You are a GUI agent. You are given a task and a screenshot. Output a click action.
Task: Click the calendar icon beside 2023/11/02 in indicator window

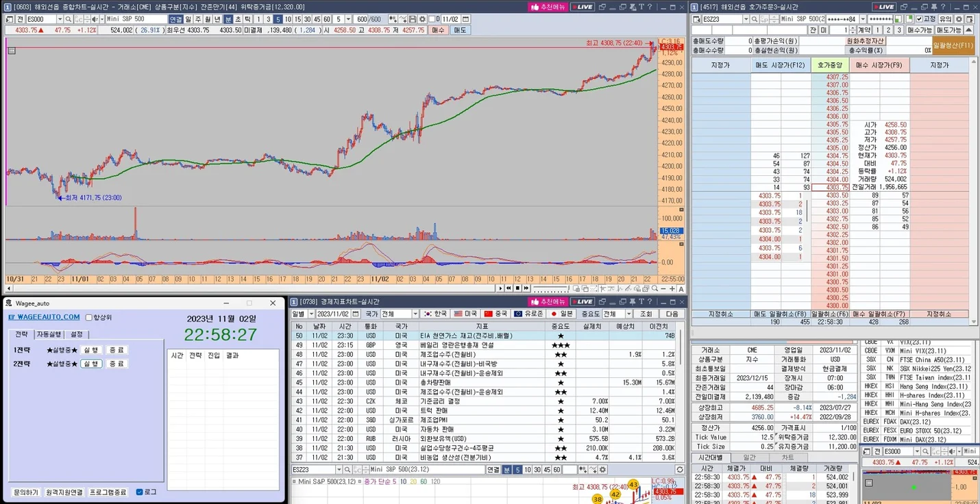355,314
